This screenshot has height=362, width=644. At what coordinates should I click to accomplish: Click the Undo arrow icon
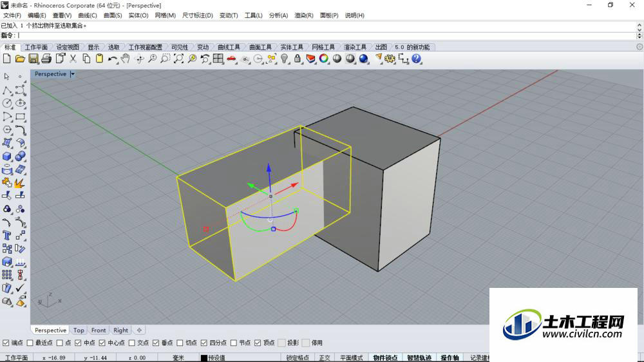[x=112, y=59]
